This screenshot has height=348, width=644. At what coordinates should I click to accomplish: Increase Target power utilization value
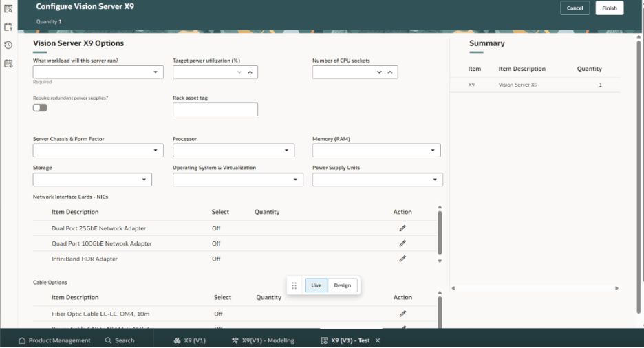250,72
